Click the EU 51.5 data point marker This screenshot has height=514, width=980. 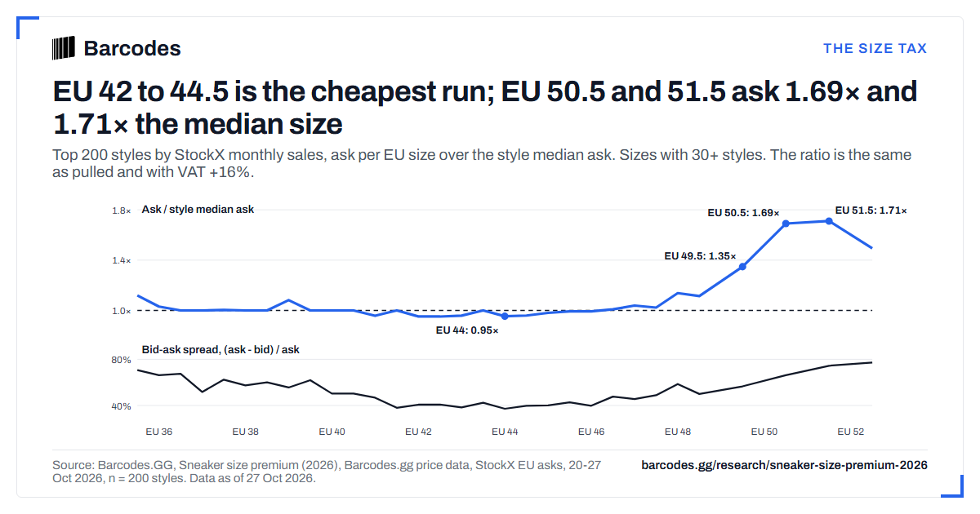tap(829, 221)
